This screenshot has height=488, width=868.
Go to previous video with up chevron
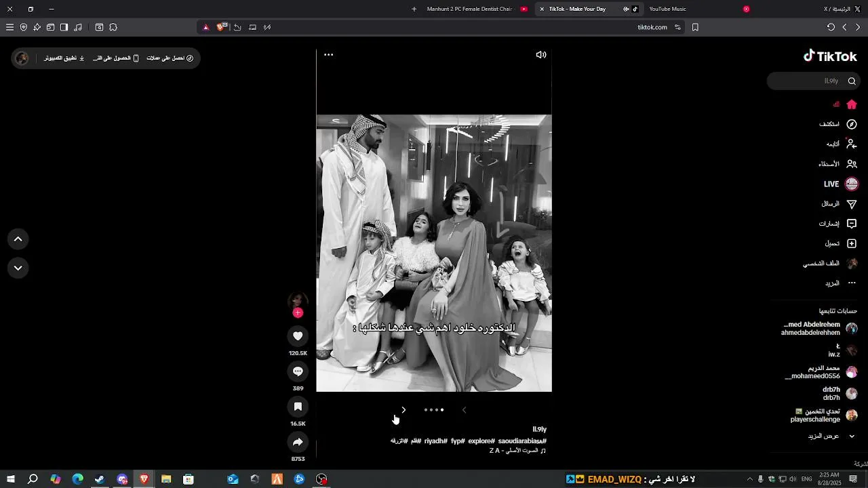coord(18,239)
